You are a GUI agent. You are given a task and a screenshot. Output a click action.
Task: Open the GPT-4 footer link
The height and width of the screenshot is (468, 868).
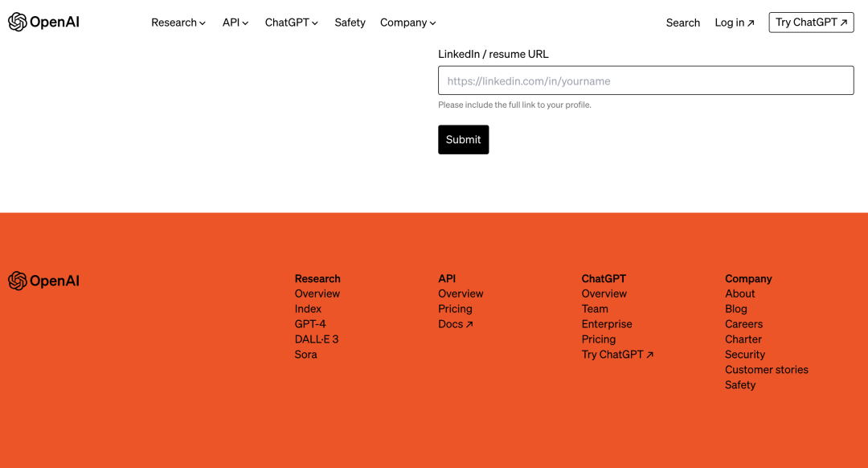310,324
